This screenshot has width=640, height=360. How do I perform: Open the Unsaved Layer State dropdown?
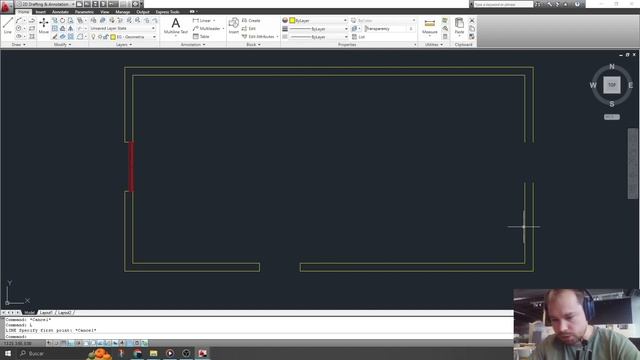click(123, 29)
